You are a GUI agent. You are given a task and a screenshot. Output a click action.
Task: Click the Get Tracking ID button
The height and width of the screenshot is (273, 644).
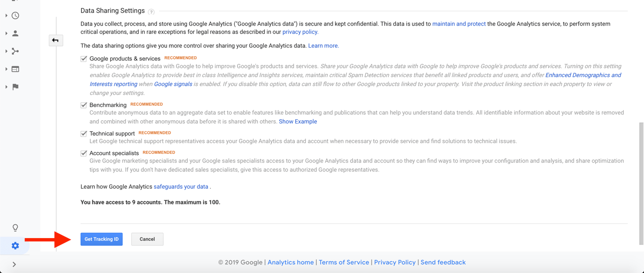pos(102,239)
